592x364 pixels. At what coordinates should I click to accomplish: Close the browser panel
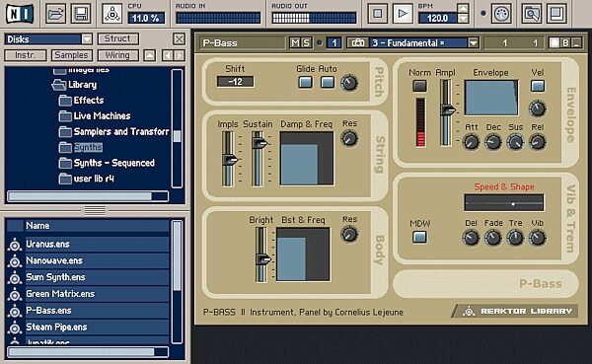click(179, 38)
